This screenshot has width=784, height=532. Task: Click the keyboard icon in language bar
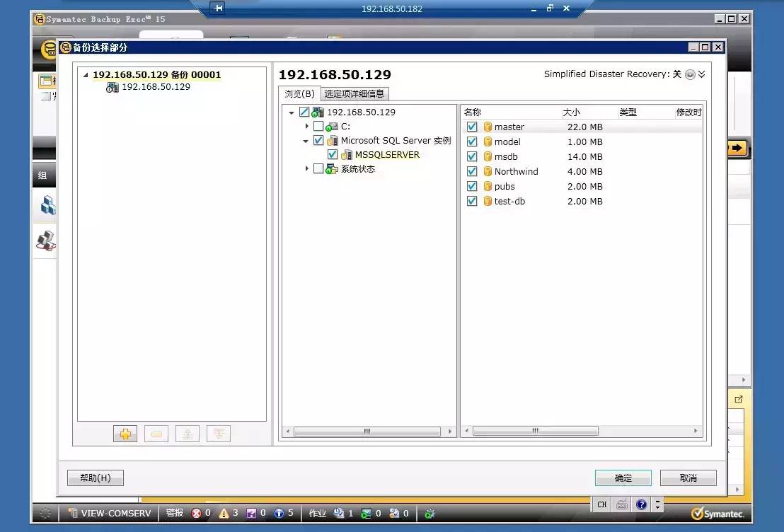point(621,504)
